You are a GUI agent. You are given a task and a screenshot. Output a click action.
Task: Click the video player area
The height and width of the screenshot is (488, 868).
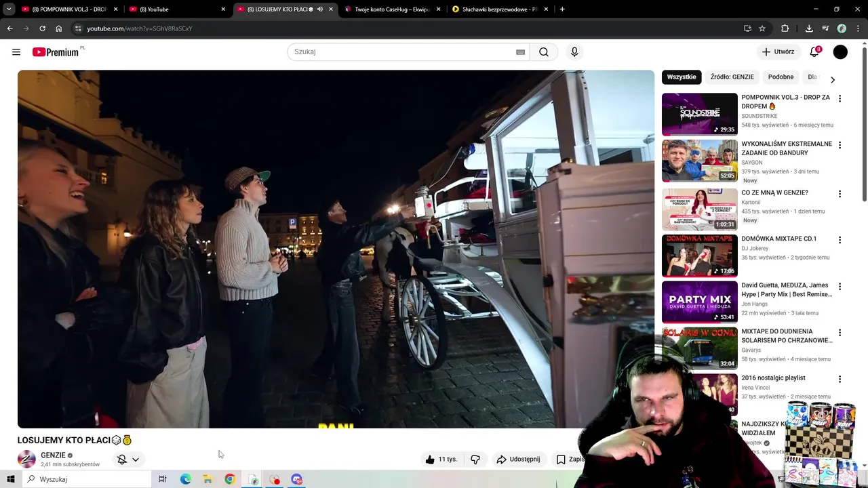click(336, 249)
